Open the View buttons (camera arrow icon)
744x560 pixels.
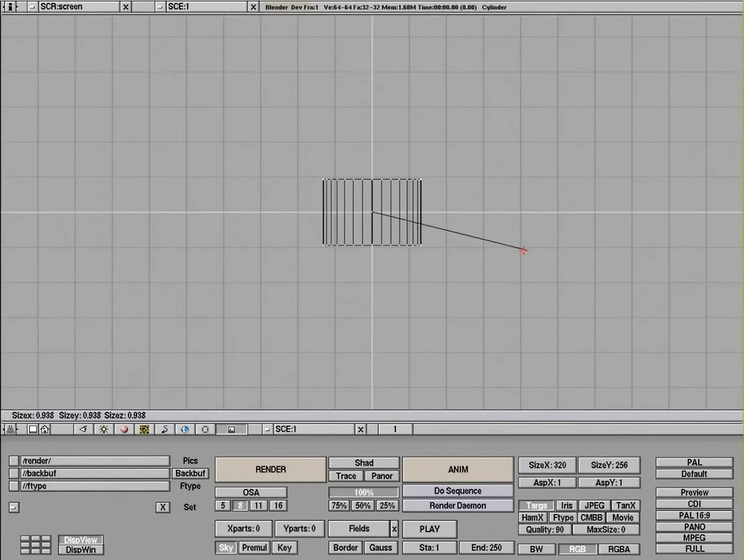(x=83, y=429)
